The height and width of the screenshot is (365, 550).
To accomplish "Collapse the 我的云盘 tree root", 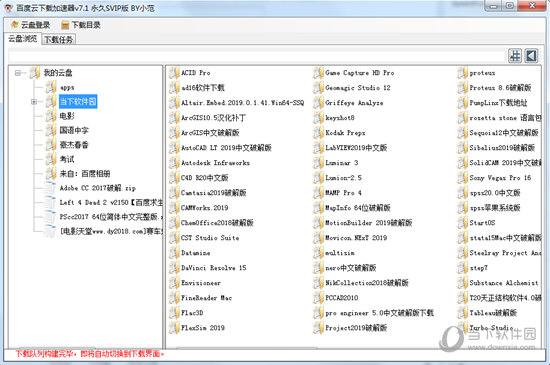I will (x=18, y=73).
